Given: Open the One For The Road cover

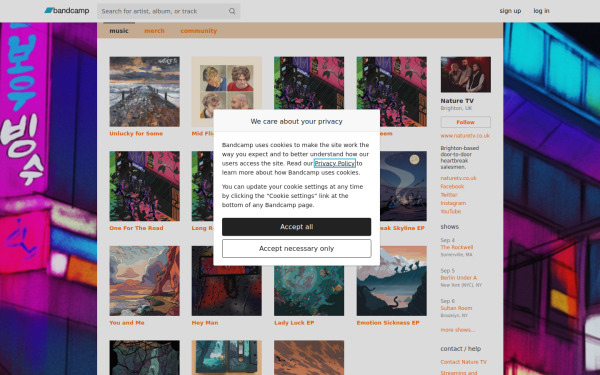Looking at the screenshot, I should tap(145, 186).
